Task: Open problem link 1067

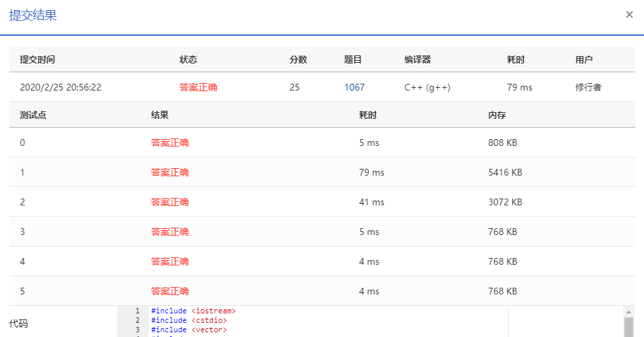Action: click(354, 87)
